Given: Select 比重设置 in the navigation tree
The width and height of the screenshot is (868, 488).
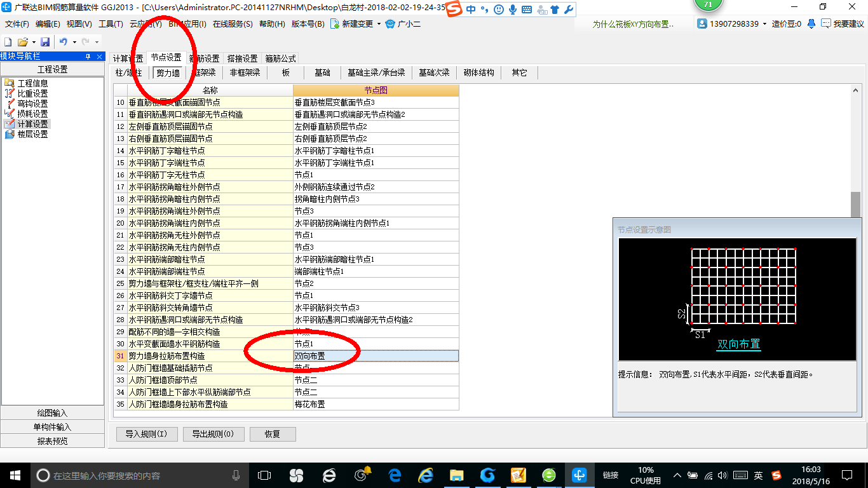Looking at the screenshot, I should 32,93.
